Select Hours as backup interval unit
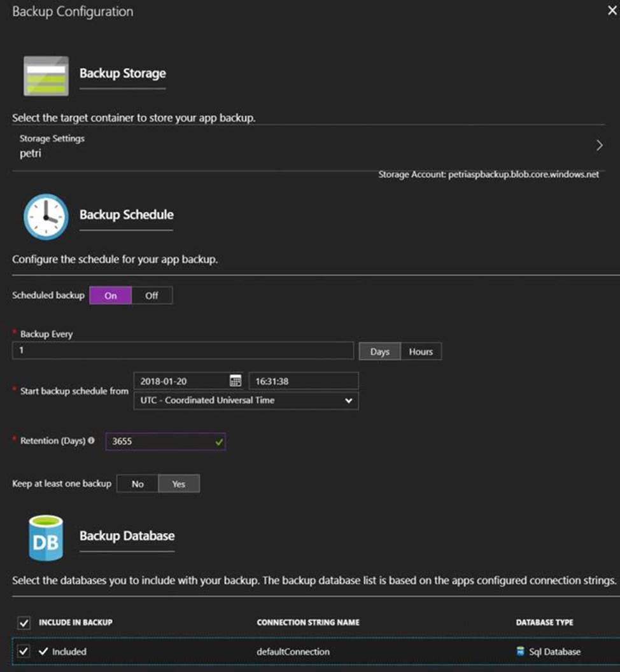Screen dimensions: 620x672 (421, 351)
